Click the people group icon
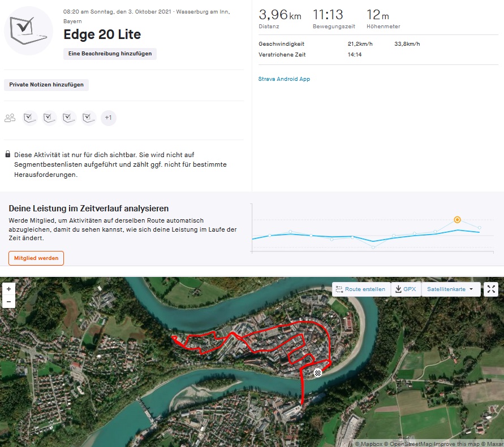 click(10, 118)
